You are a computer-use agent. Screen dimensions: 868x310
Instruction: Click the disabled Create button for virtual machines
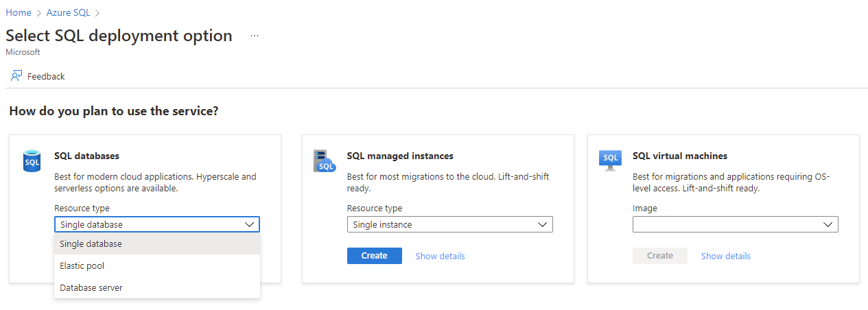click(x=659, y=256)
